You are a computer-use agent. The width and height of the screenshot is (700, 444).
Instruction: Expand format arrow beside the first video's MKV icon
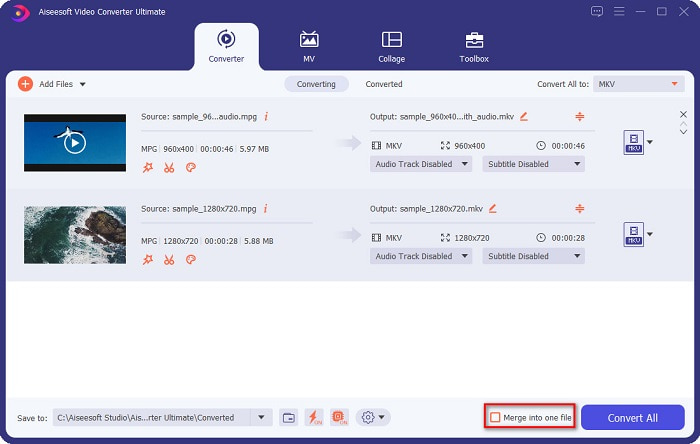pos(650,142)
